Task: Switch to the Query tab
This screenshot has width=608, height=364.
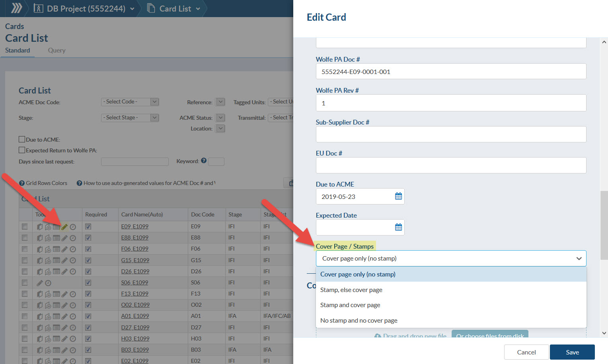Action: (x=57, y=50)
